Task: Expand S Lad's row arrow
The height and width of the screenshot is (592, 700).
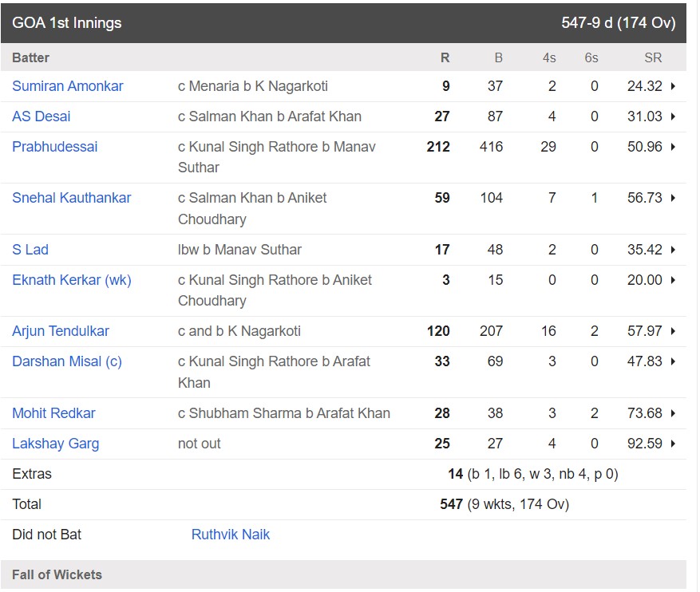Action: point(673,250)
